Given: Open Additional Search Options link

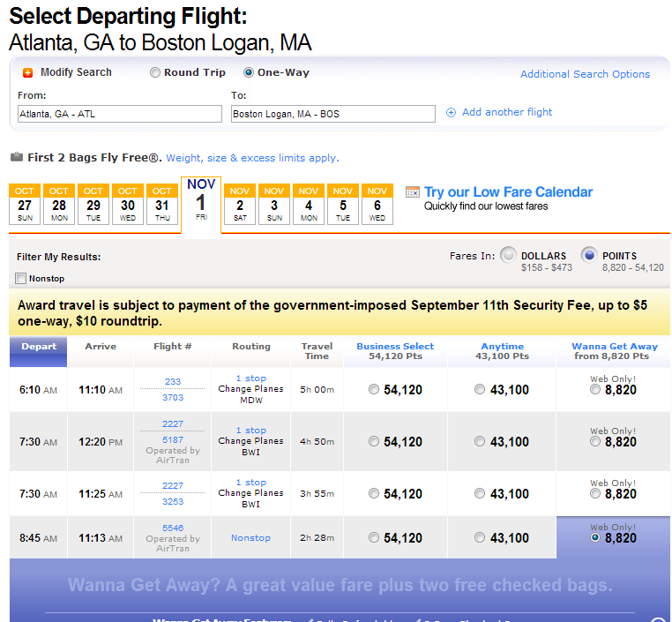Looking at the screenshot, I should [x=585, y=74].
